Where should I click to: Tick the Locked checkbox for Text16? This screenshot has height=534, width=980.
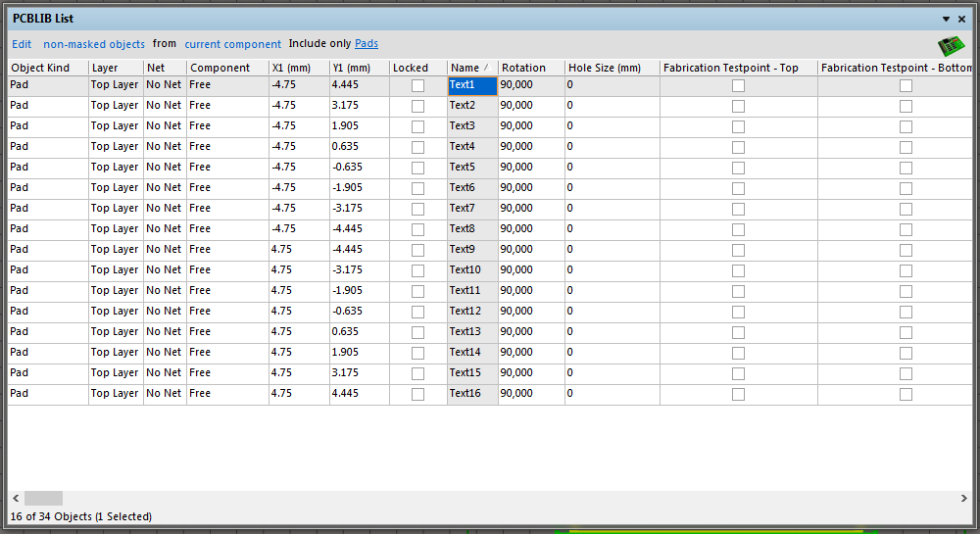click(x=418, y=395)
